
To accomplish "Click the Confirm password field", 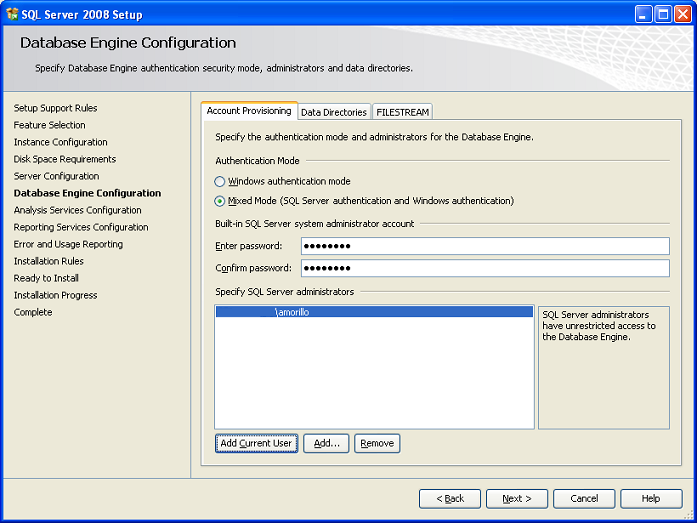I will click(485, 268).
